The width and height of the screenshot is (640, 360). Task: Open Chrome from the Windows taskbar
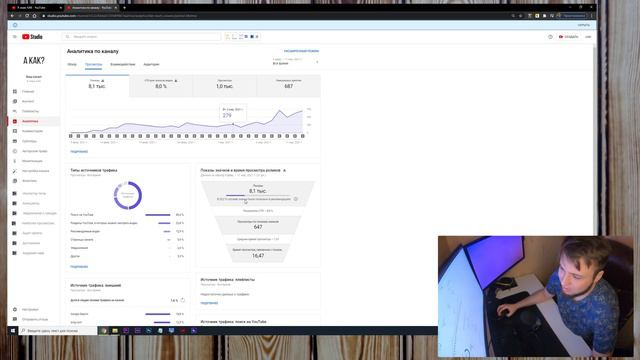pos(104,331)
